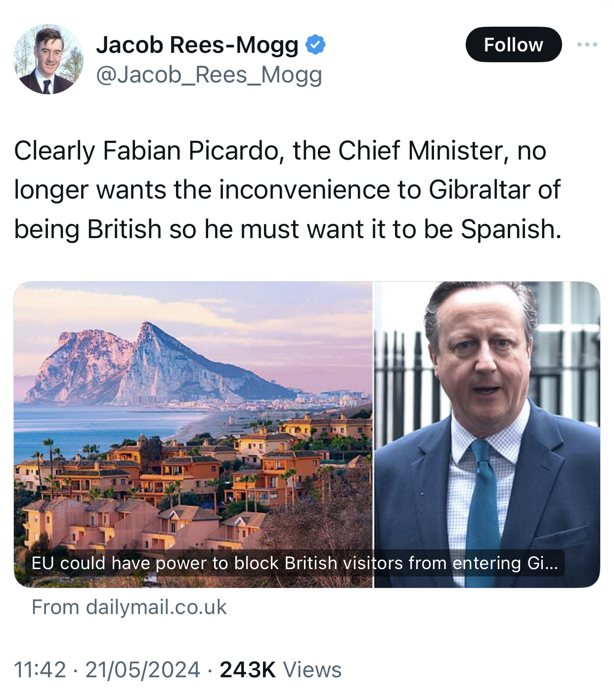The image size is (614, 700).
Task: Visit the 'From dailymail.co.uk' source link
Action: click(129, 607)
